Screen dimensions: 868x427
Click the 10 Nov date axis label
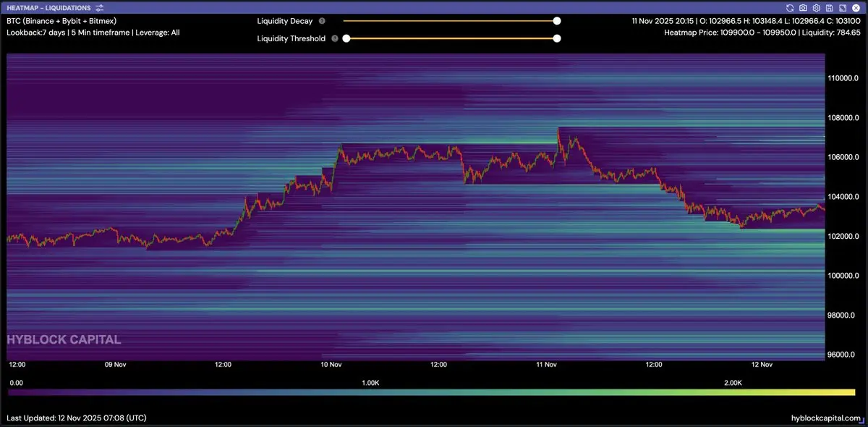(331, 365)
